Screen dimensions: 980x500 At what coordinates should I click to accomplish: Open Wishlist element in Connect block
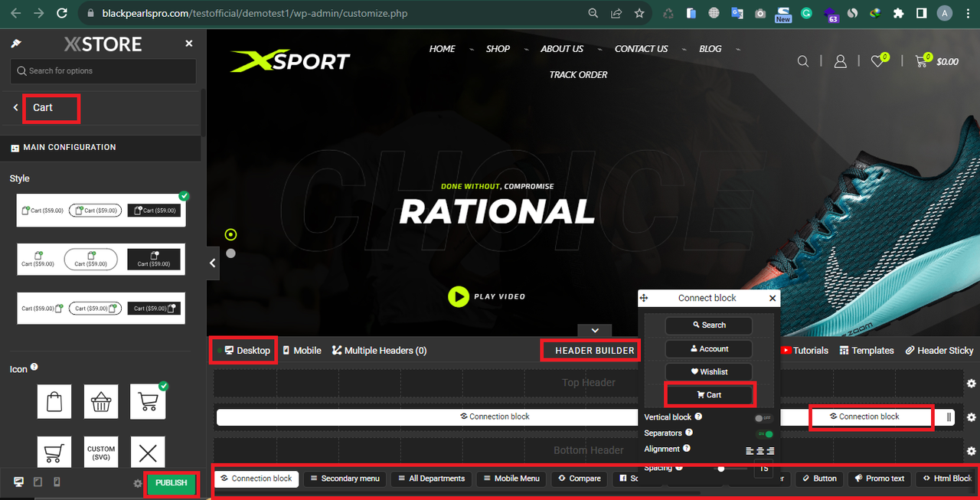pyautogui.click(x=709, y=372)
